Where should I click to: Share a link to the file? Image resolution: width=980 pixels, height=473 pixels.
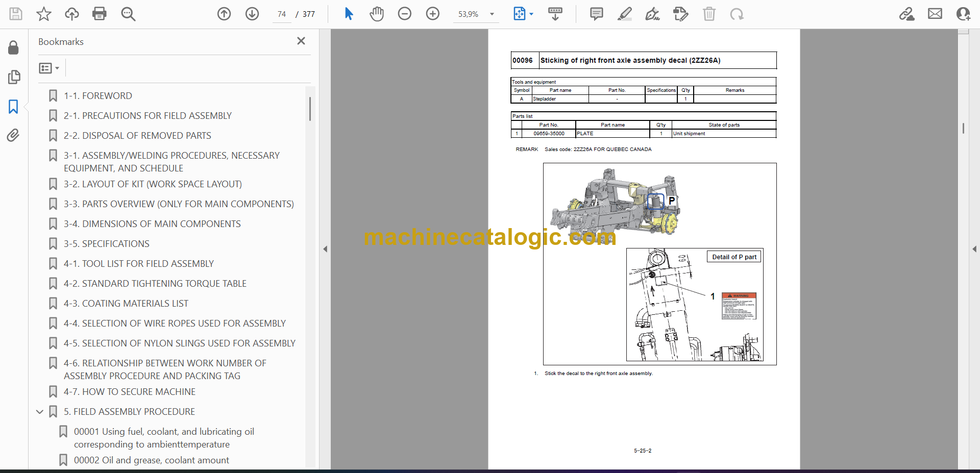point(906,14)
